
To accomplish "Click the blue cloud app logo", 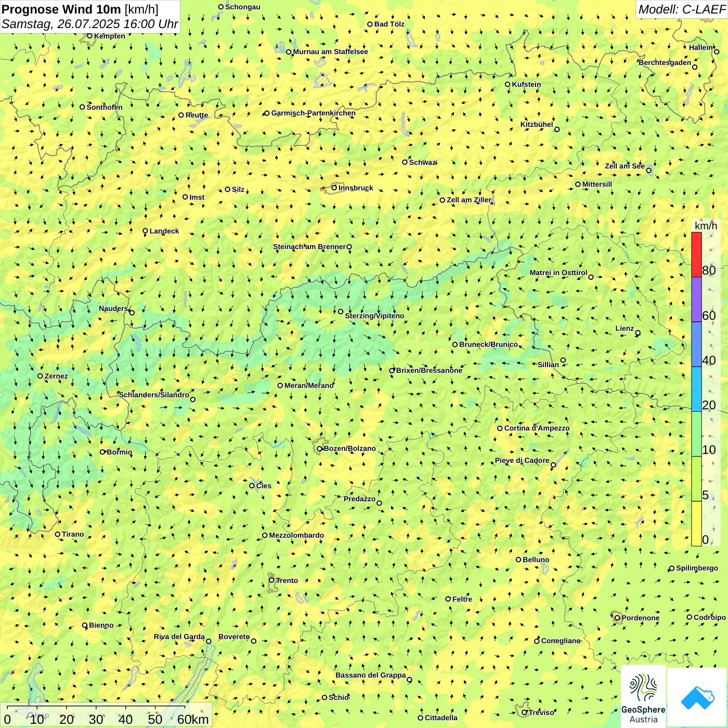I will (697, 697).
